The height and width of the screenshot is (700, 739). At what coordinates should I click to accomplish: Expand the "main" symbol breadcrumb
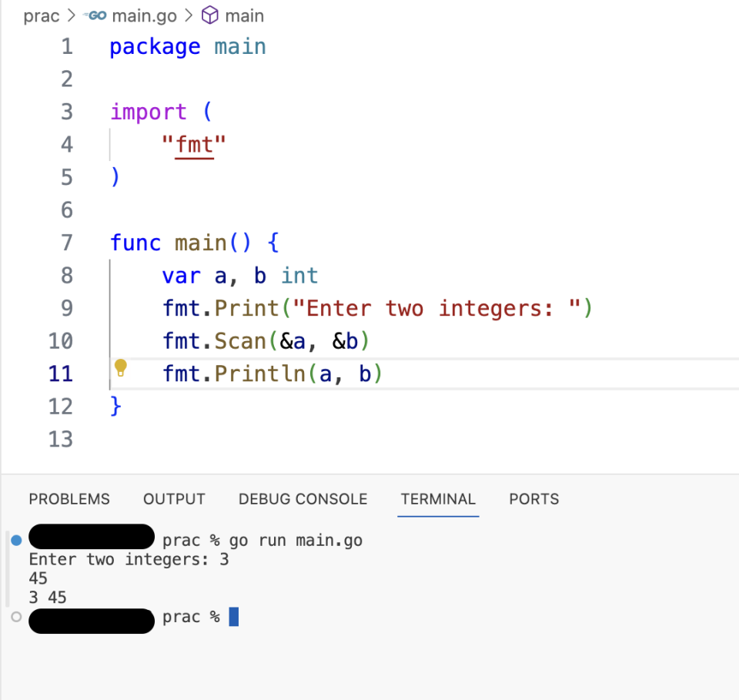tap(248, 15)
